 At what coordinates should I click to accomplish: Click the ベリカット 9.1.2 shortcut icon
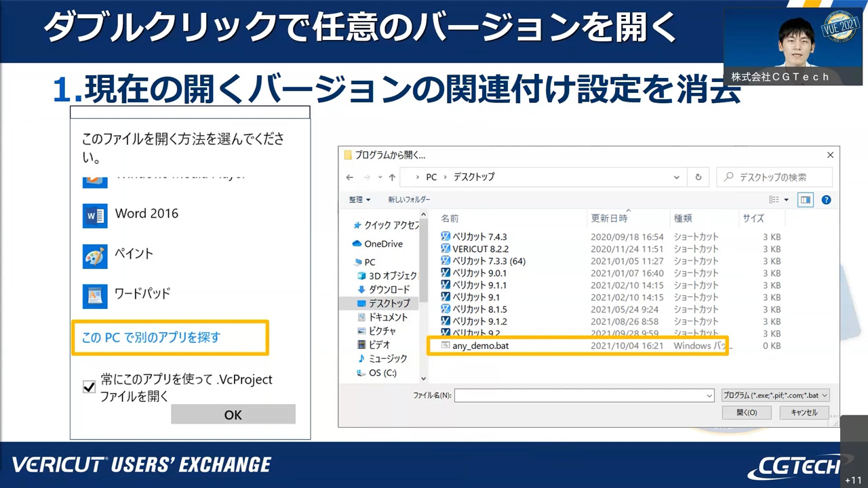click(446, 321)
